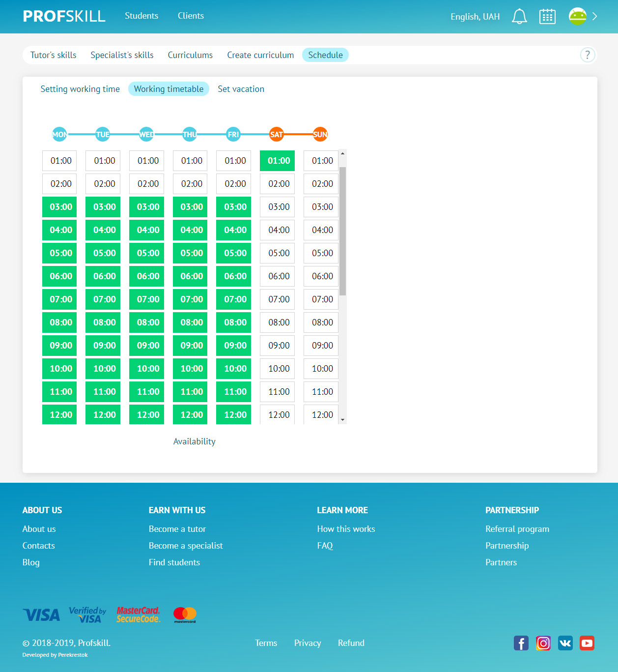The height and width of the screenshot is (672, 618).
Task: Click the VISA payment logo
Action: (x=42, y=615)
